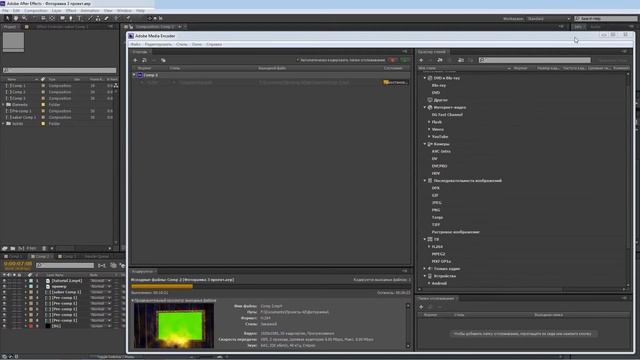
Task: Select the Zoom tool in After Effects toolbar
Action: (24, 18)
